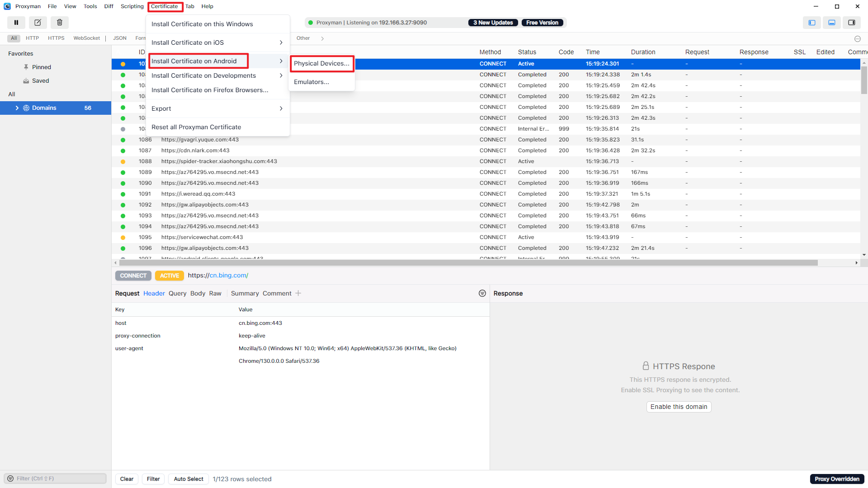This screenshot has width=868, height=488.
Task: Click the Auto Select button
Action: 189,479
